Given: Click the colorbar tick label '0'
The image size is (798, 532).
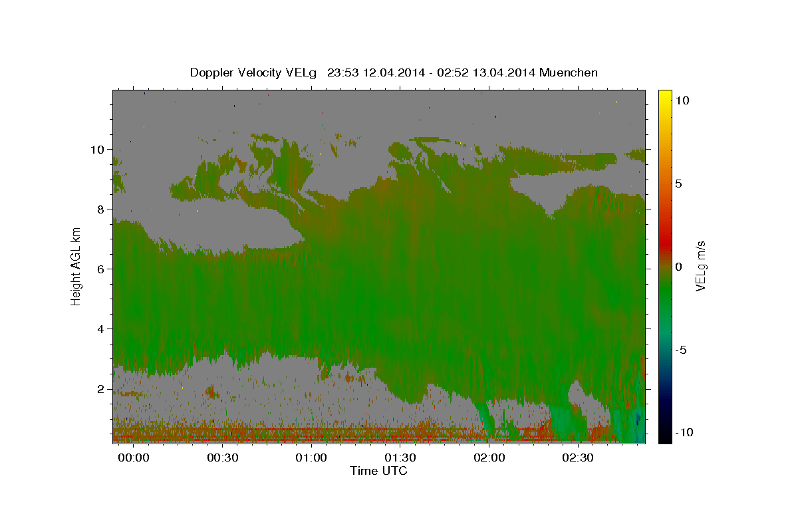Looking at the screenshot, I should pyautogui.click(x=678, y=267).
